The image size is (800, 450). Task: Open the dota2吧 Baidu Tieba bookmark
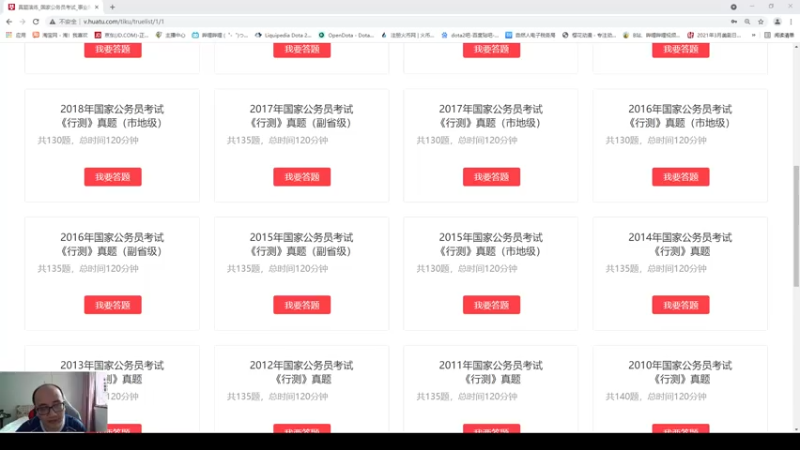coord(470,35)
